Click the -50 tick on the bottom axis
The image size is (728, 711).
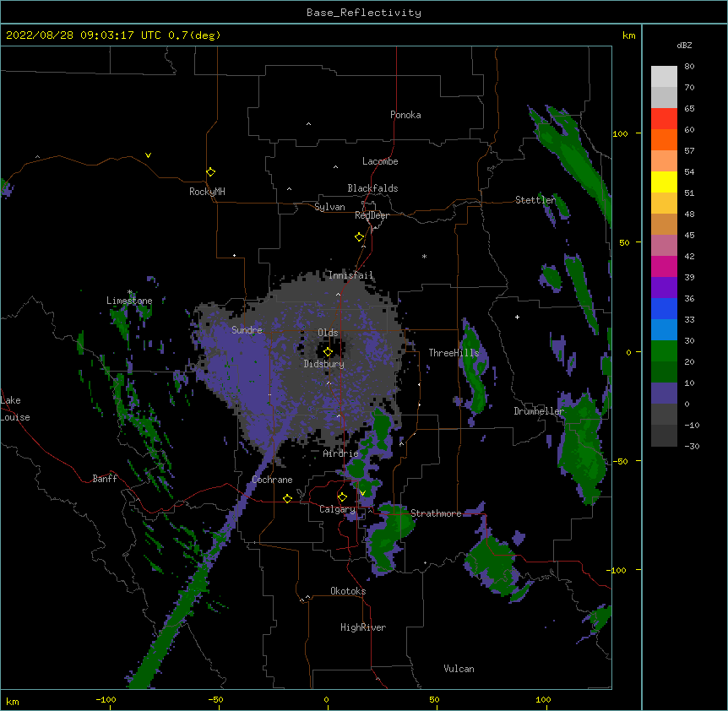(x=215, y=699)
